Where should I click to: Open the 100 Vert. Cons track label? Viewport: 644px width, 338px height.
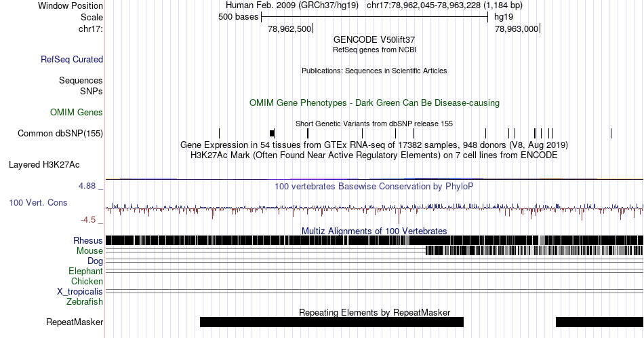[38, 202]
